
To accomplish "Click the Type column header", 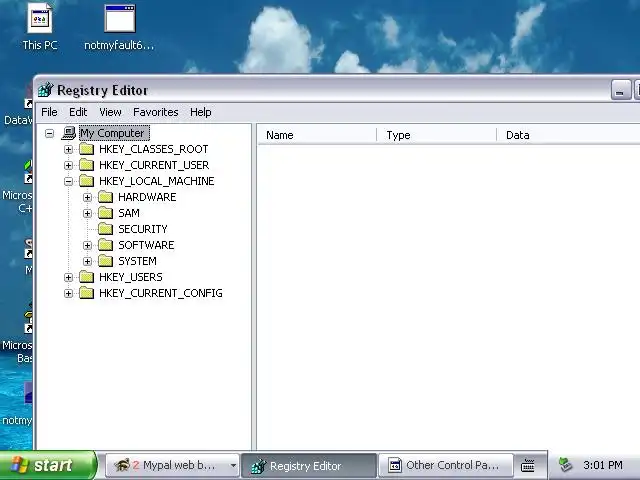I will coord(436,135).
